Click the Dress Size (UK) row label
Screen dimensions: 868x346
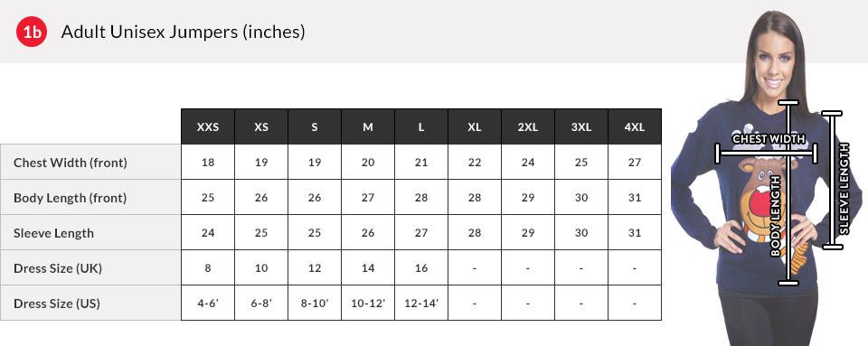pos(58,268)
